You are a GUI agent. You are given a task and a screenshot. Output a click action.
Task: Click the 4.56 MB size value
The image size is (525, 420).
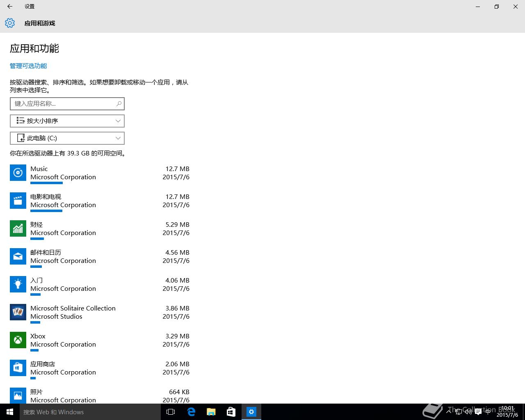tap(177, 252)
